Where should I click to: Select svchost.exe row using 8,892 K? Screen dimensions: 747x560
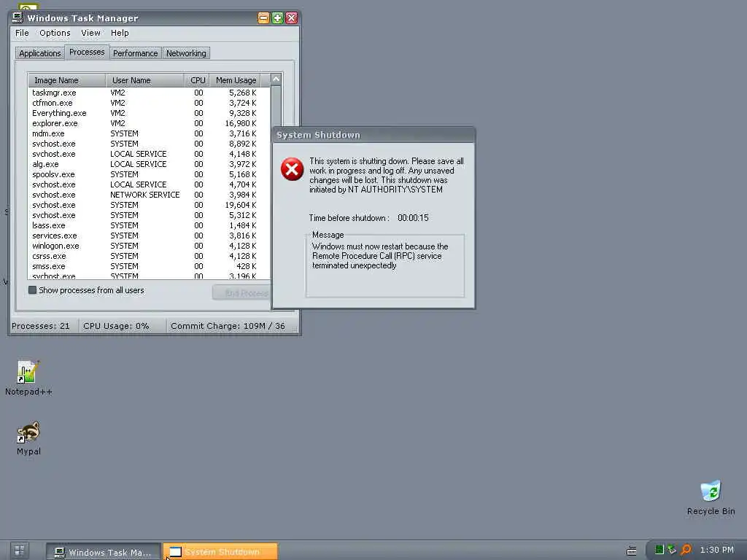(149, 144)
